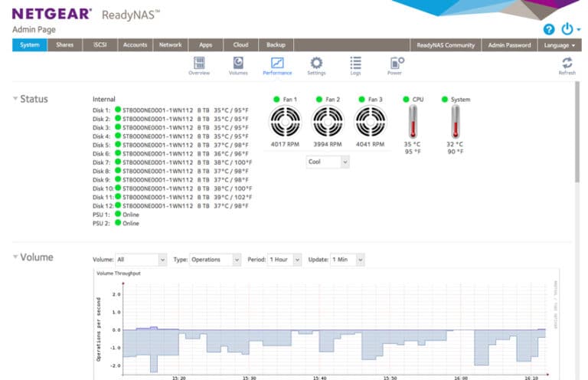Screen dimensions: 588x380
Task: Switch to the System tab
Action: coord(30,45)
